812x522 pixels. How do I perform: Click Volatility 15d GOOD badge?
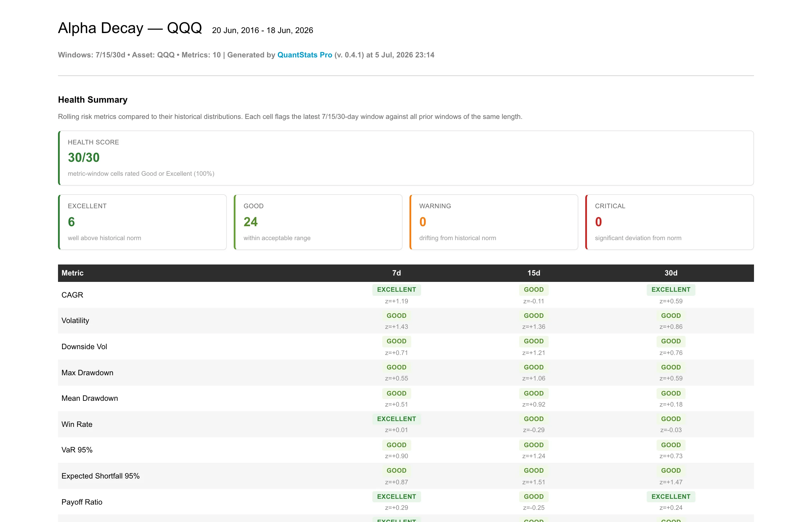534,316
